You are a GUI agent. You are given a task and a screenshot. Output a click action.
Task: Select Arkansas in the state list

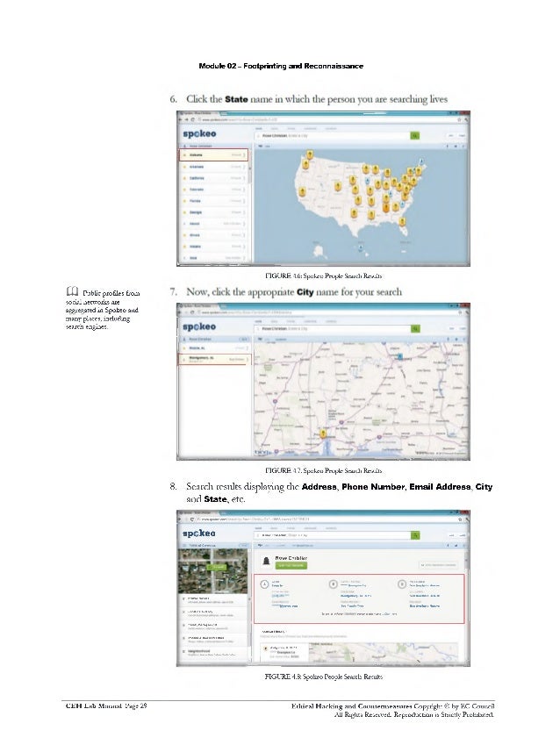tap(213, 167)
